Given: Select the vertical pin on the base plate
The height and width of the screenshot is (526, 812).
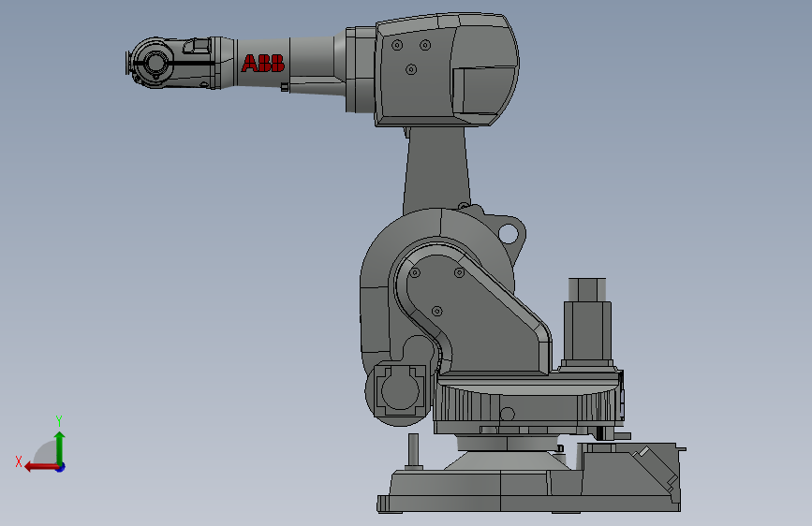Looking at the screenshot, I should (x=413, y=451).
